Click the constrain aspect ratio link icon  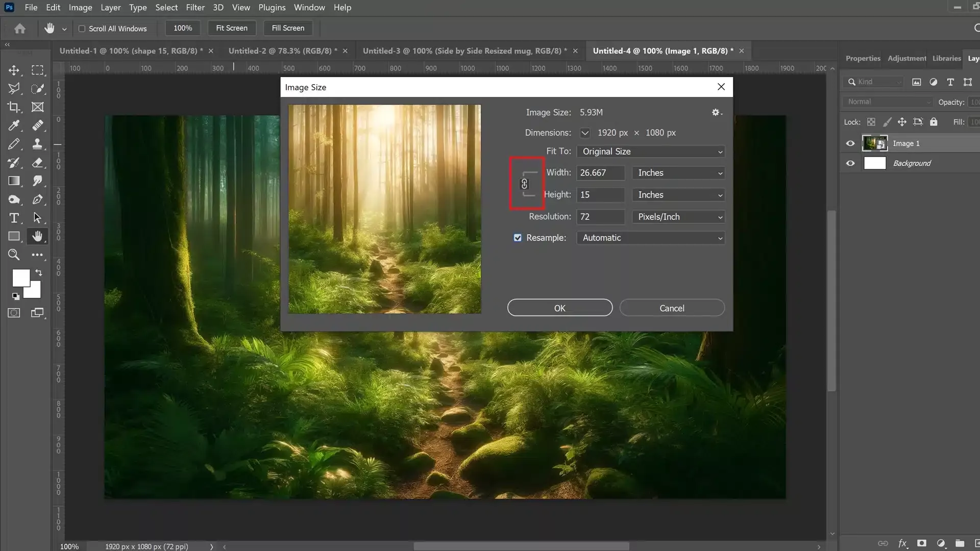pos(524,184)
